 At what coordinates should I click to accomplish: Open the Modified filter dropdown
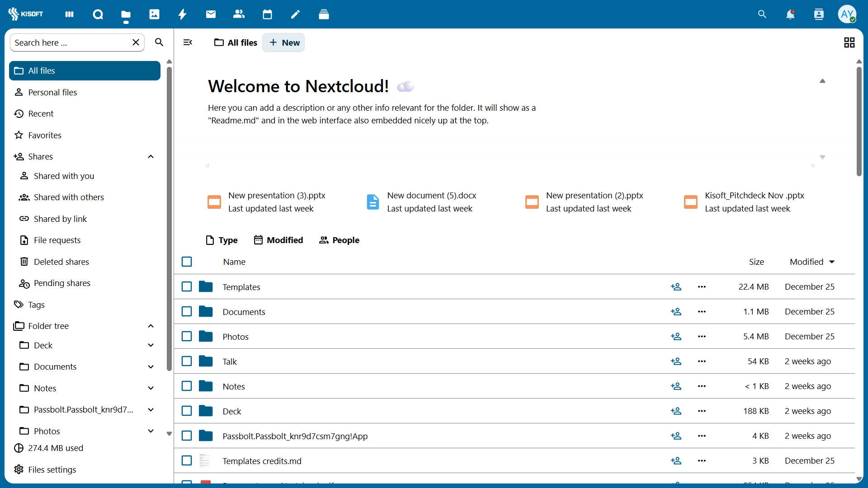[278, 240]
